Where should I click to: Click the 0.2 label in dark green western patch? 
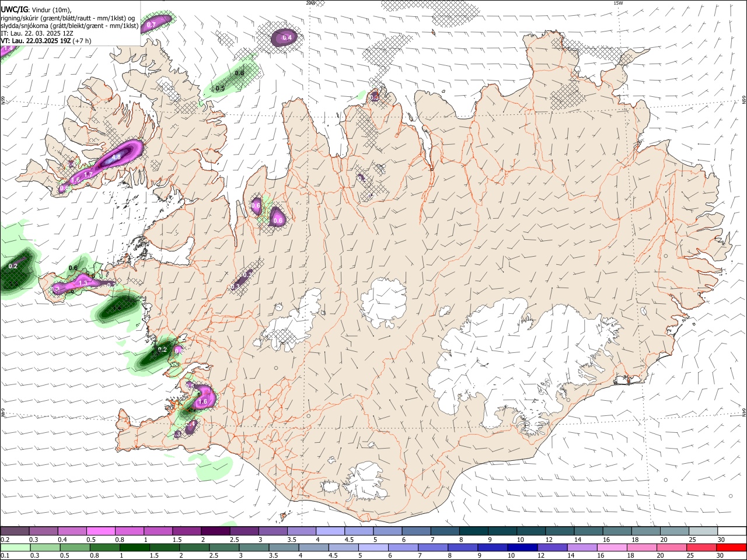13,266
